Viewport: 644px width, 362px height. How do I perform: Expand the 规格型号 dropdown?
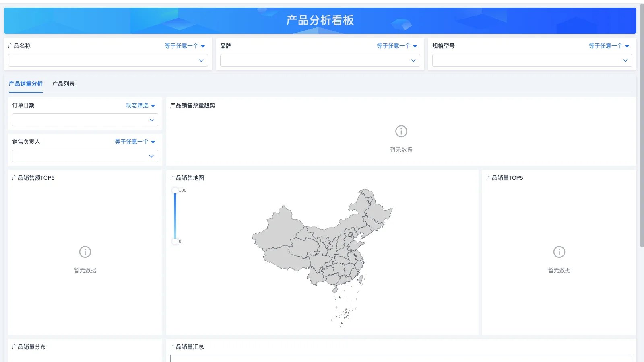[532, 60]
